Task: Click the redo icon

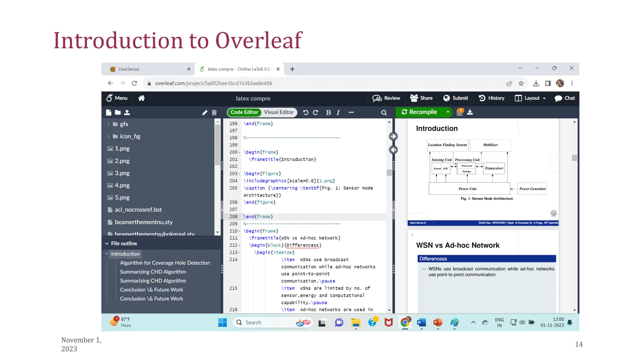Action: coord(316,112)
